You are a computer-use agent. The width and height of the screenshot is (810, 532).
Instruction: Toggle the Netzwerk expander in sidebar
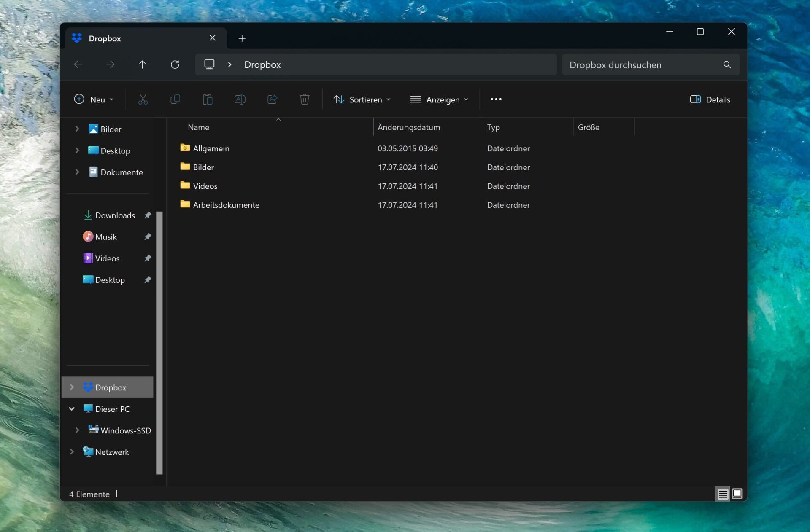click(x=72, y=451)
